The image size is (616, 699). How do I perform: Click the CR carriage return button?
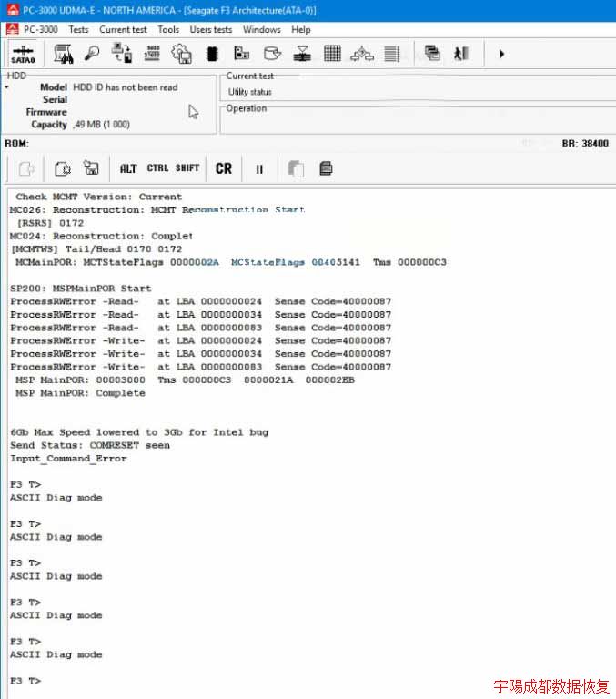[x=224, y=168]
